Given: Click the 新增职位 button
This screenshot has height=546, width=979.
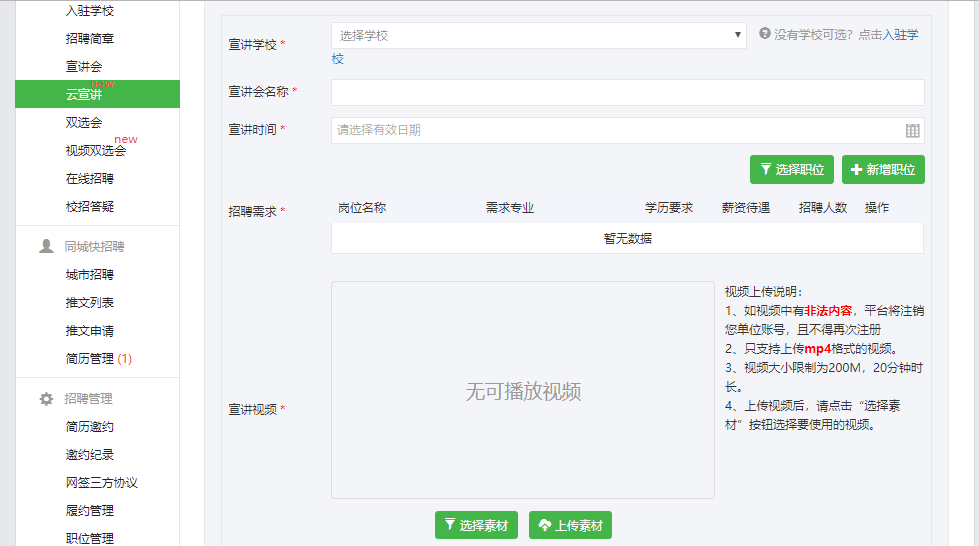Looking at the screenshot, I should coord(883,170).
